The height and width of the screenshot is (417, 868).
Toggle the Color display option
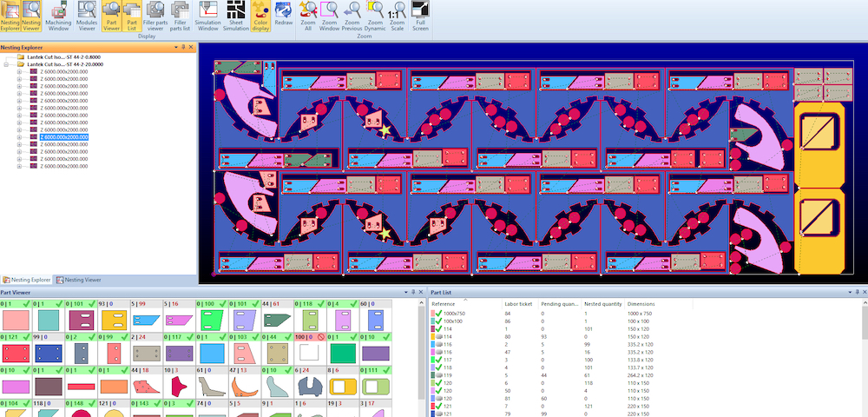(x=260, y=17)
